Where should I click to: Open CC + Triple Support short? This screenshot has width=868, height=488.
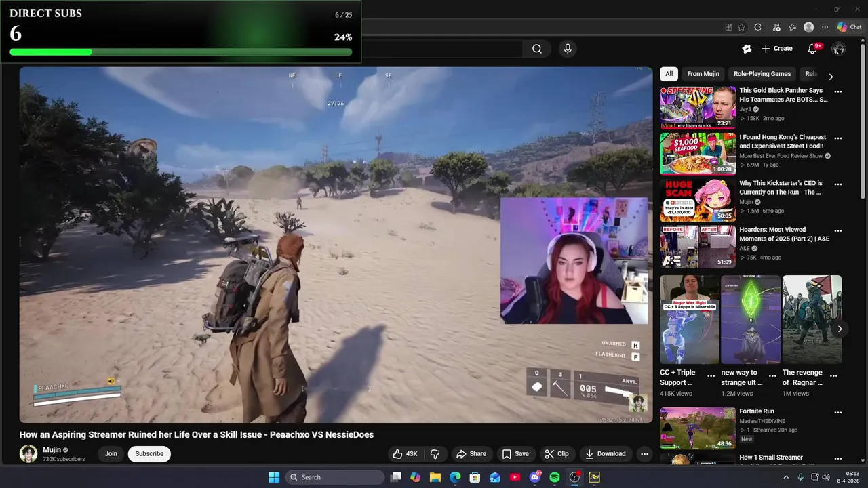click(x=690, y=319)
